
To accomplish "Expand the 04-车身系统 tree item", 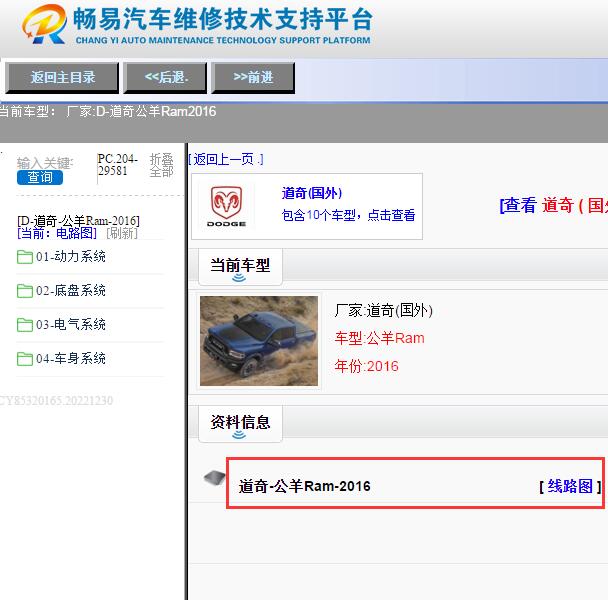I will (71, 358).
